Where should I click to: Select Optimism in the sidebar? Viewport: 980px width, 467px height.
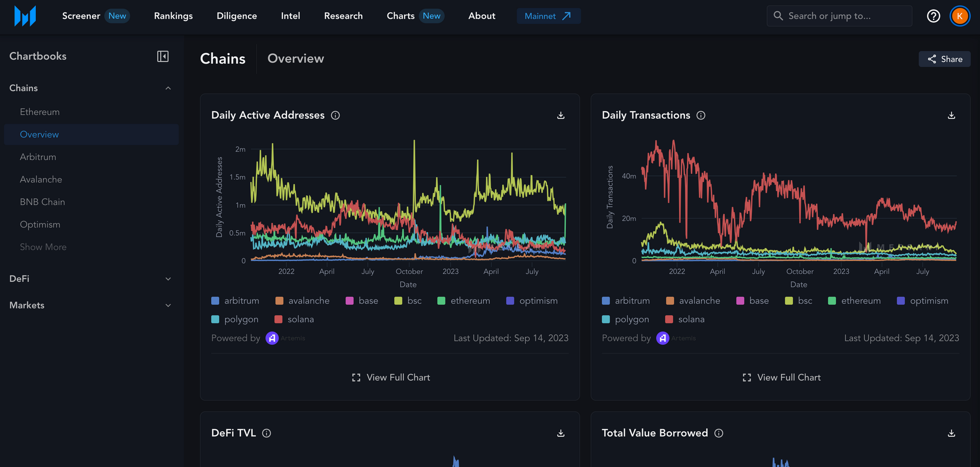click(x=91, y=224)
